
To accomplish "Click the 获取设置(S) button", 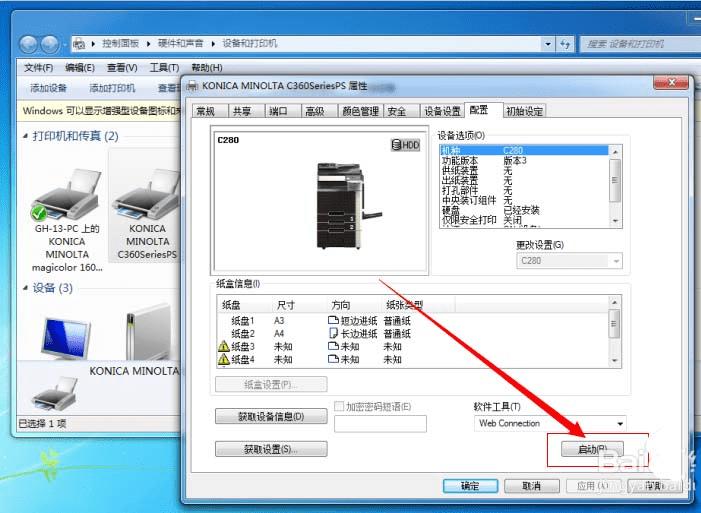I will (x=271, y=449).
